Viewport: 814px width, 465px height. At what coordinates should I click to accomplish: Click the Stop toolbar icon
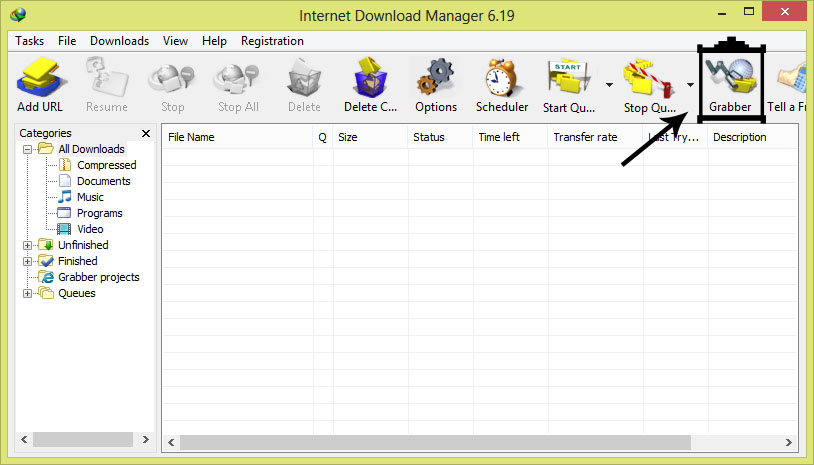pyautogui.click(x=172, y=78)
